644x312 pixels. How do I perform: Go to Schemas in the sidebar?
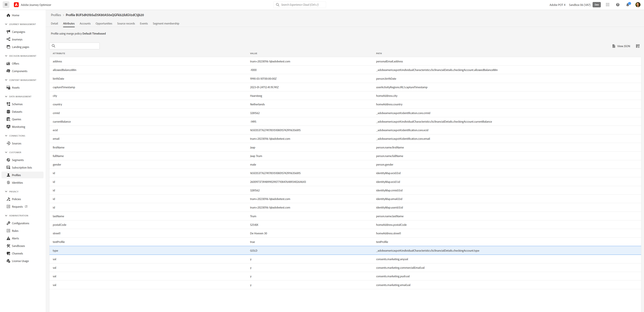pyautogui.click(x=17, y=104)
